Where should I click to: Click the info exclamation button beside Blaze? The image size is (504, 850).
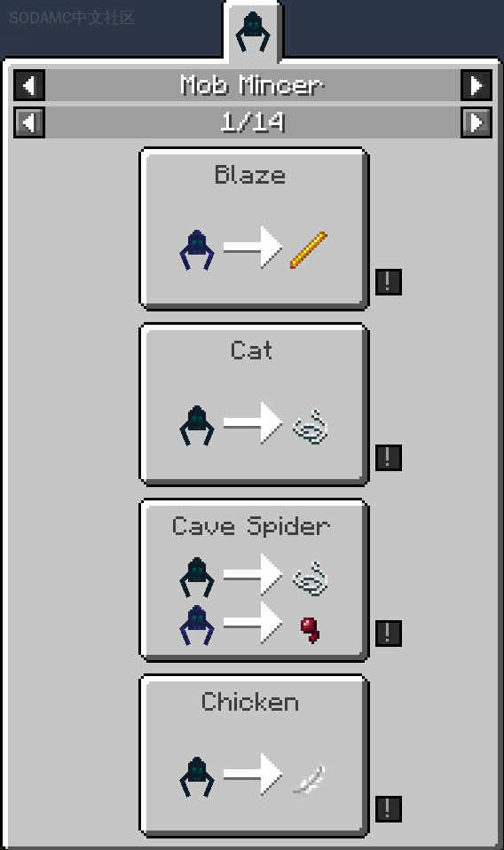coord(389,282)
